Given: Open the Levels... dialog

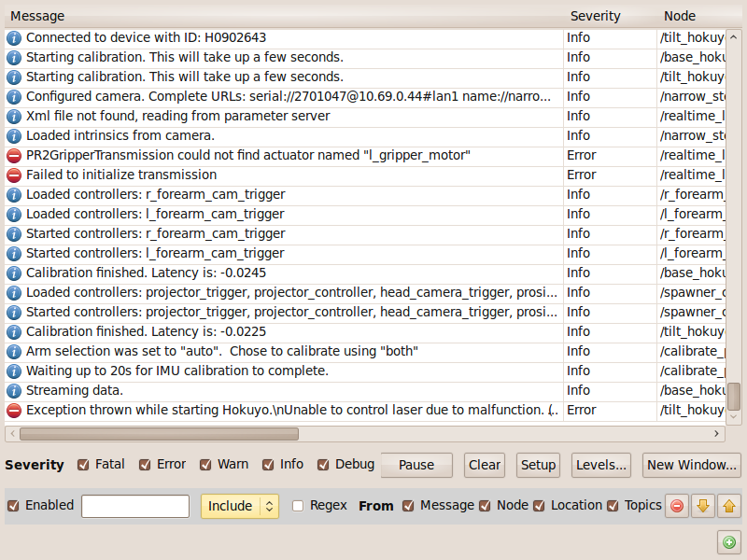Looking at the screenshot, I should (x=601, y=465).
